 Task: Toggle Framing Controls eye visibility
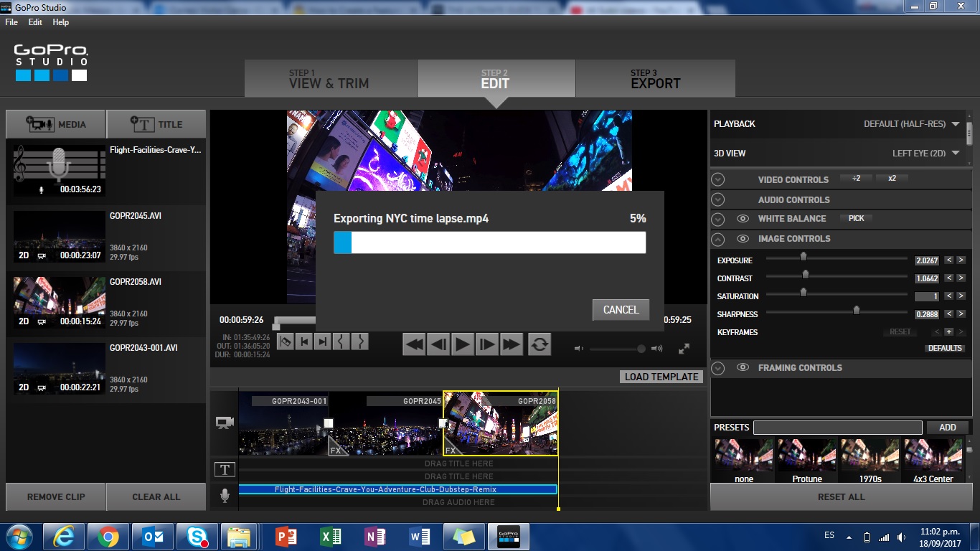point(743,367)
